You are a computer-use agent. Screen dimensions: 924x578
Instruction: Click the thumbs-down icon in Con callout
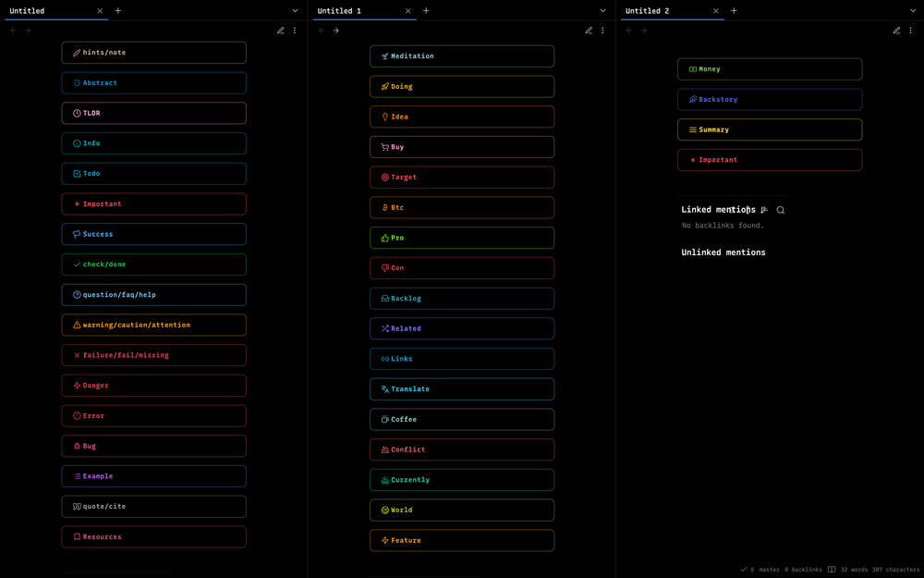384,268
